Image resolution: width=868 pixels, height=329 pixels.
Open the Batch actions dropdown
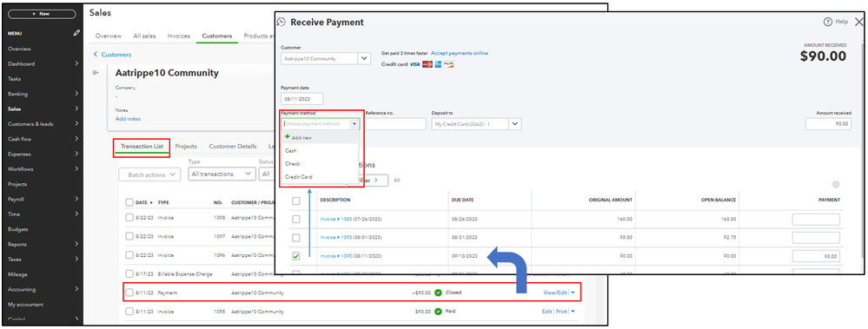pos(149,174)
